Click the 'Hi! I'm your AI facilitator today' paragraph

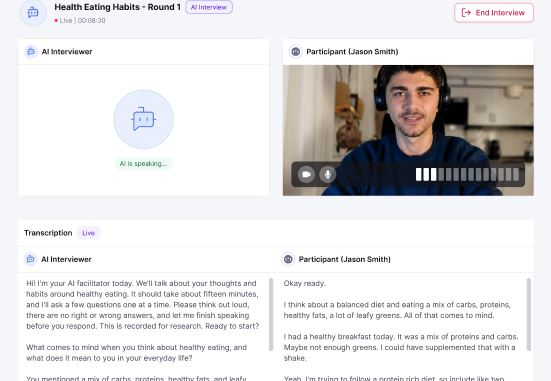[x=143, y=304]
